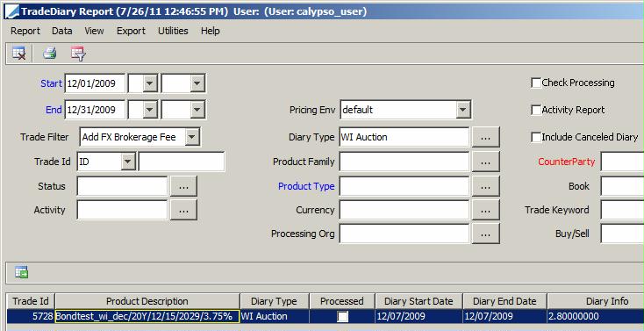This screenshot has width=644, height=331.
Task: Open the Export menu
Action: coord(131,31)
